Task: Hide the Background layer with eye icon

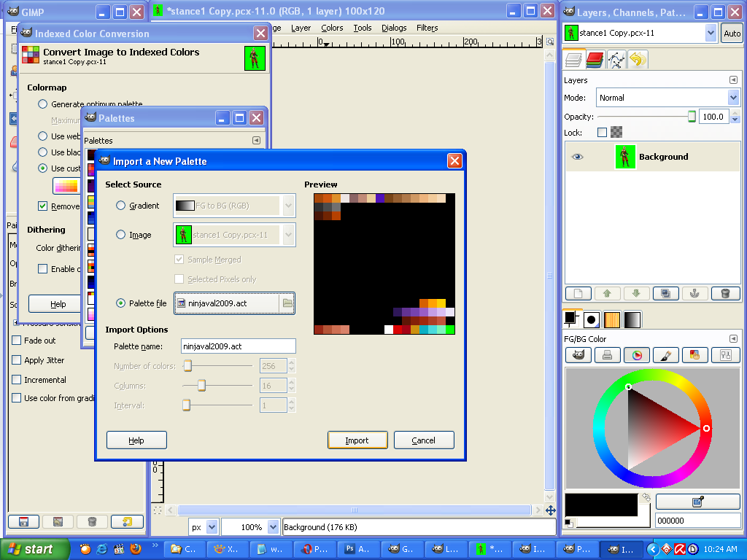Action: (577, 157)
